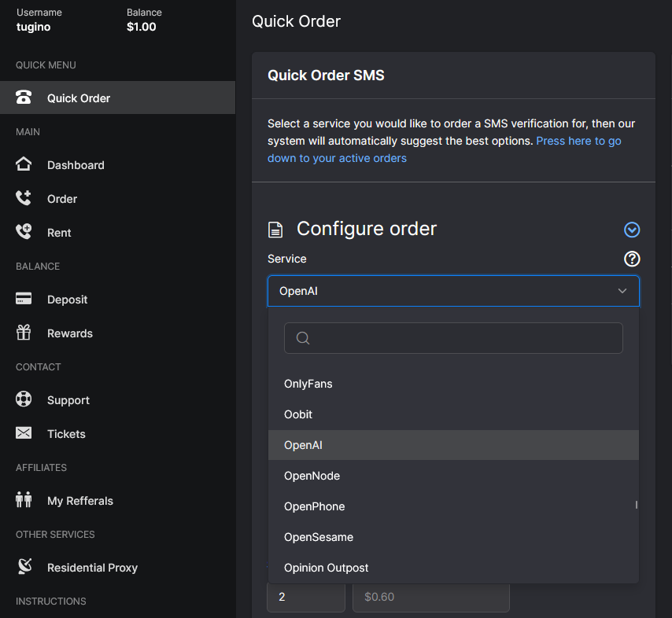Click the Rewards gift box icon
672x618 pixels.
point(24,333)
